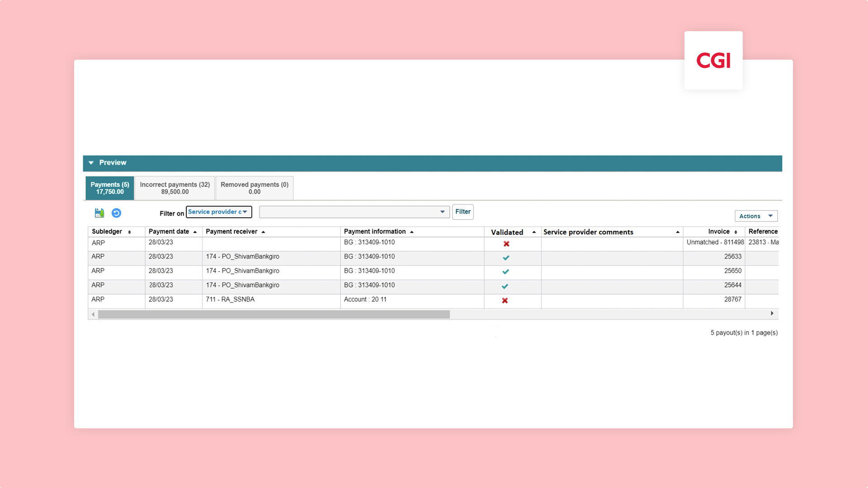Click check mark for invoice 25633 row
Screen dimensions: 868x488
tap(506, 258)
